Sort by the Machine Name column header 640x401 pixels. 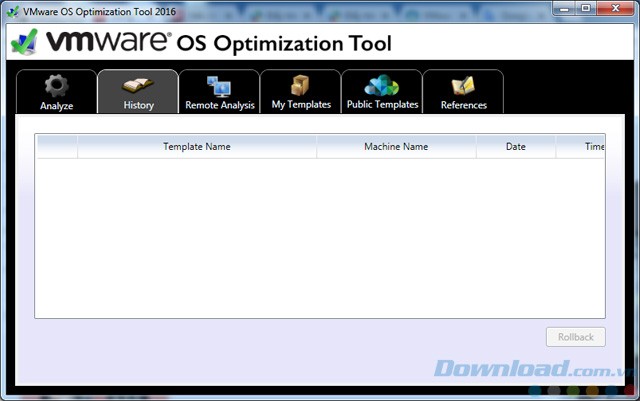point(396,146)
